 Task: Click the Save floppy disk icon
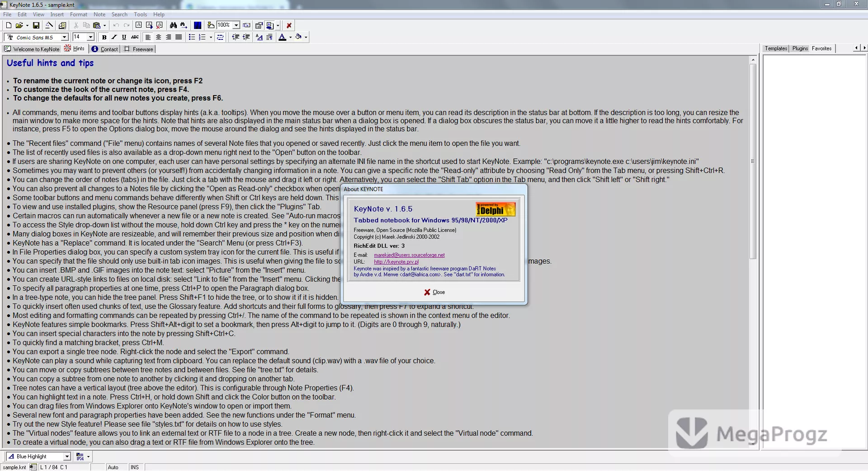pos(36,25)
